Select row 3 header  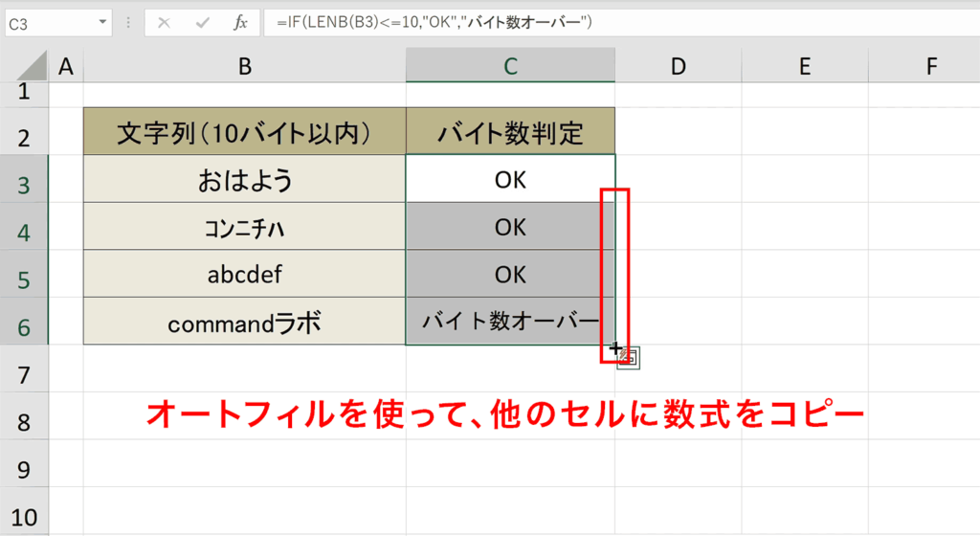click(24, 179)
